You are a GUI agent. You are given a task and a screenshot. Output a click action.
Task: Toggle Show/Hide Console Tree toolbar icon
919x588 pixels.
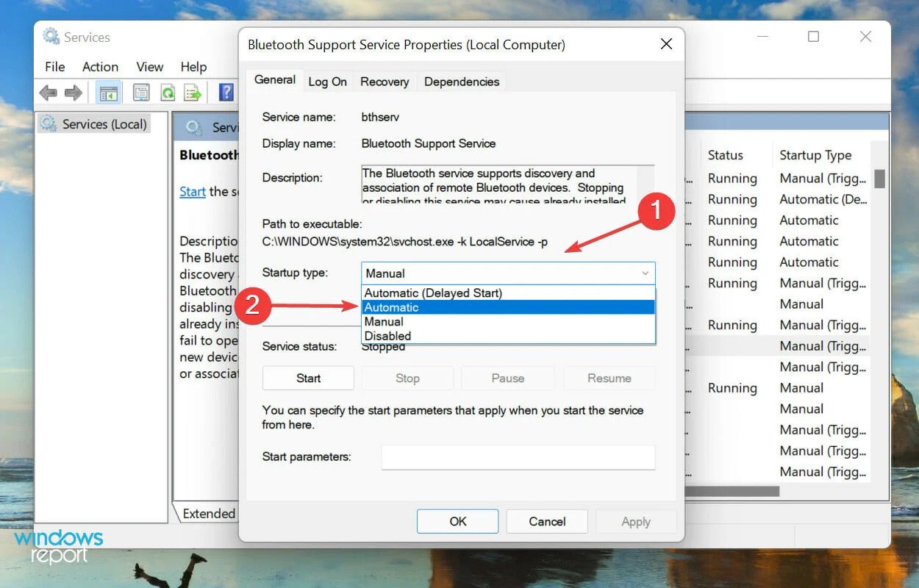(108, 93)
